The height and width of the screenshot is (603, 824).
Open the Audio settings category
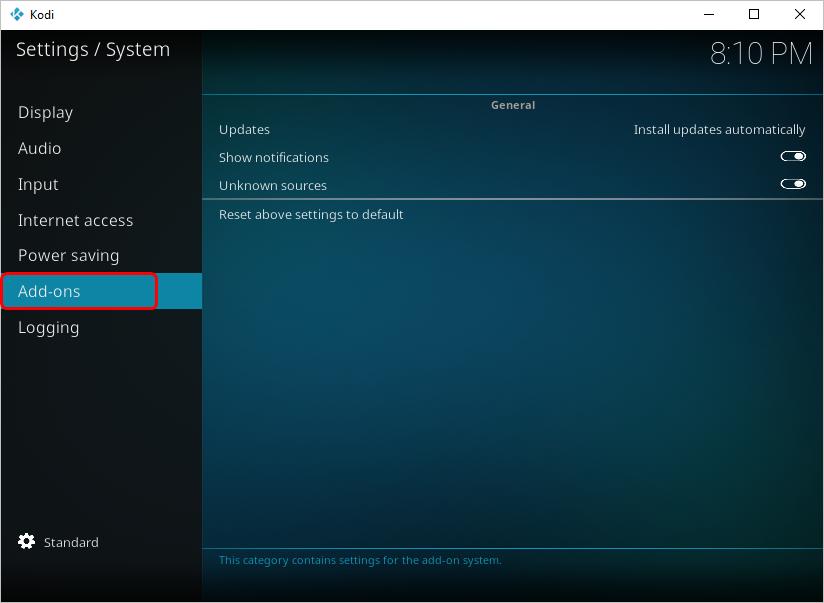tap(40, 148)
